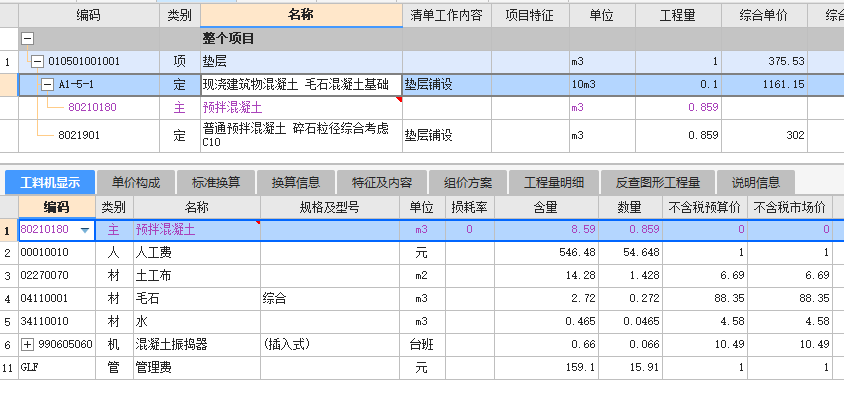
Task: Click the 损耗率 column header
Action: pos(469,207)
